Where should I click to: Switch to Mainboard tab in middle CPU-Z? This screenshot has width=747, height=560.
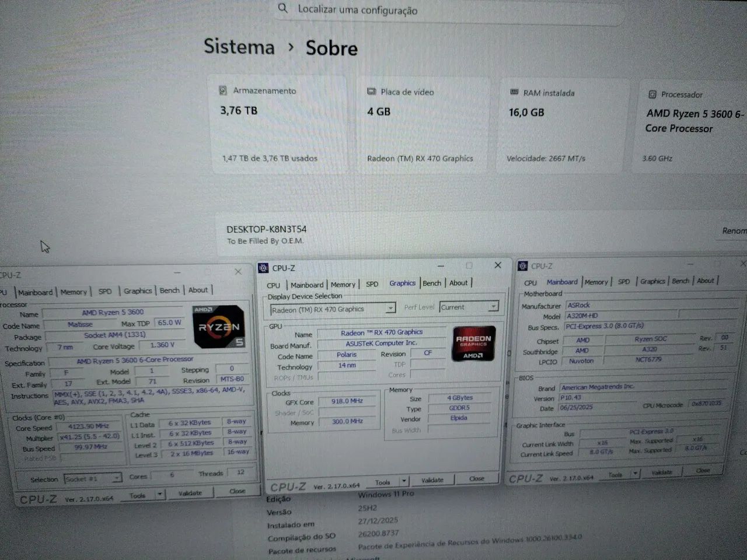307,285
